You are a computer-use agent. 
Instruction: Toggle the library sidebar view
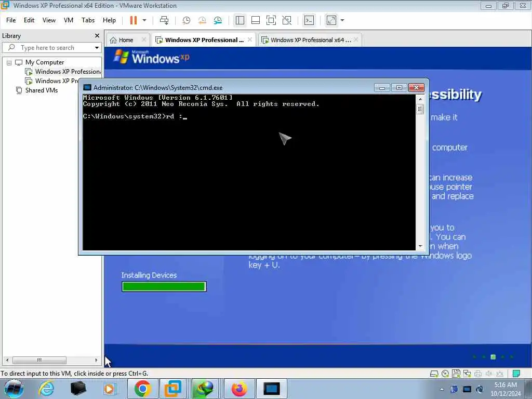coord(240,20)
